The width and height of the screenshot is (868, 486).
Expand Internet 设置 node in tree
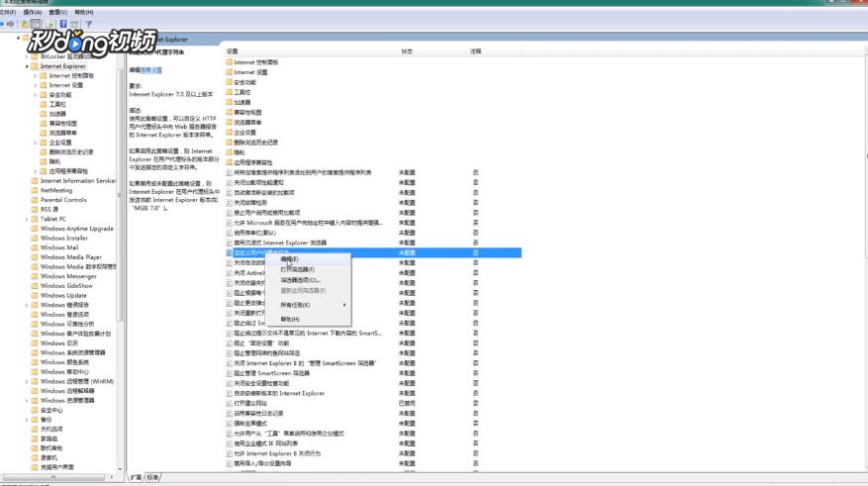36,85
